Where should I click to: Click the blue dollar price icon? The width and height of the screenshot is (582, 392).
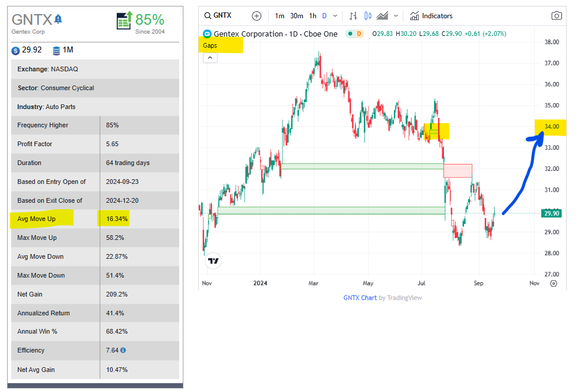point(15,51)
